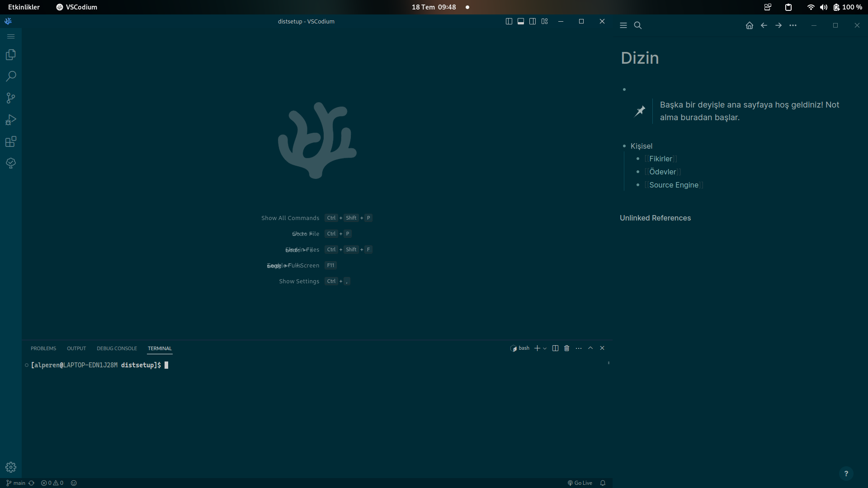The height and width of the screenshot is (488, 868).
Task: Open the Search view in activity bar
Action: pyautogui.click(x=11, y=76)
